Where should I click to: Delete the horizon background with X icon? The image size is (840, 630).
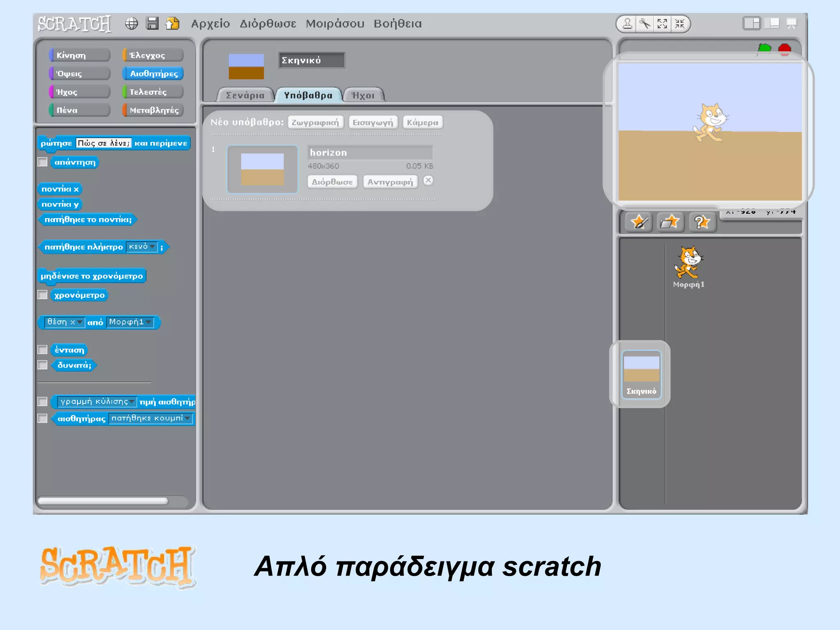(x=428, y=180)
